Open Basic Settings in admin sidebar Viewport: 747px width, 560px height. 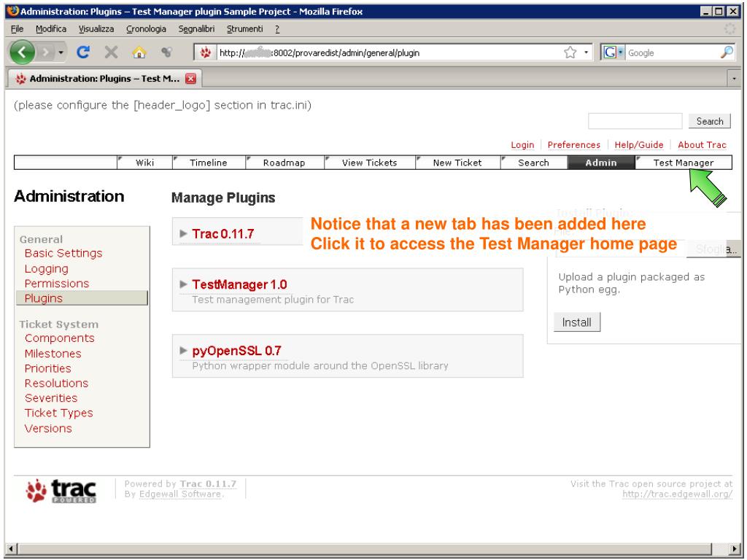pos(63,253)
